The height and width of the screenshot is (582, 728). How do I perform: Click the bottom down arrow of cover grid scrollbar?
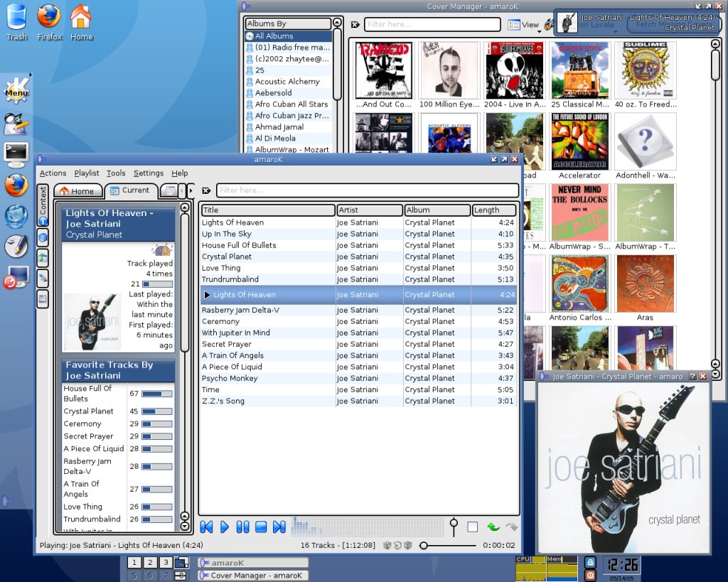point(715,374)
